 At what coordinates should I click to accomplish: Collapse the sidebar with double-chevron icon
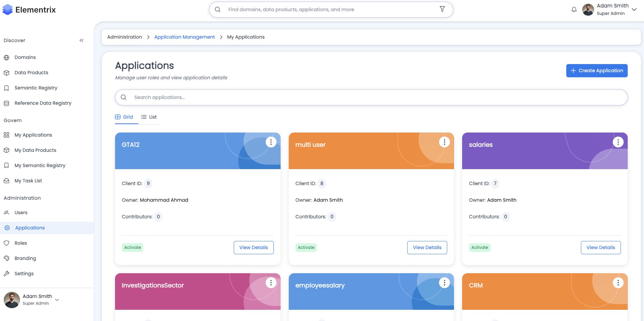(81, 40)
